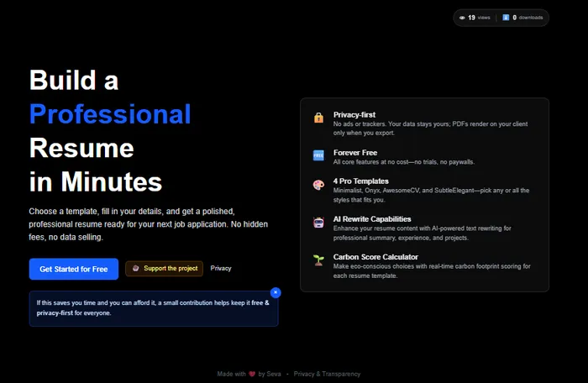Click the blue Professional headline word
Viewport: 588px width, 383px height.
pyautogui.click(x=110, y=114)
